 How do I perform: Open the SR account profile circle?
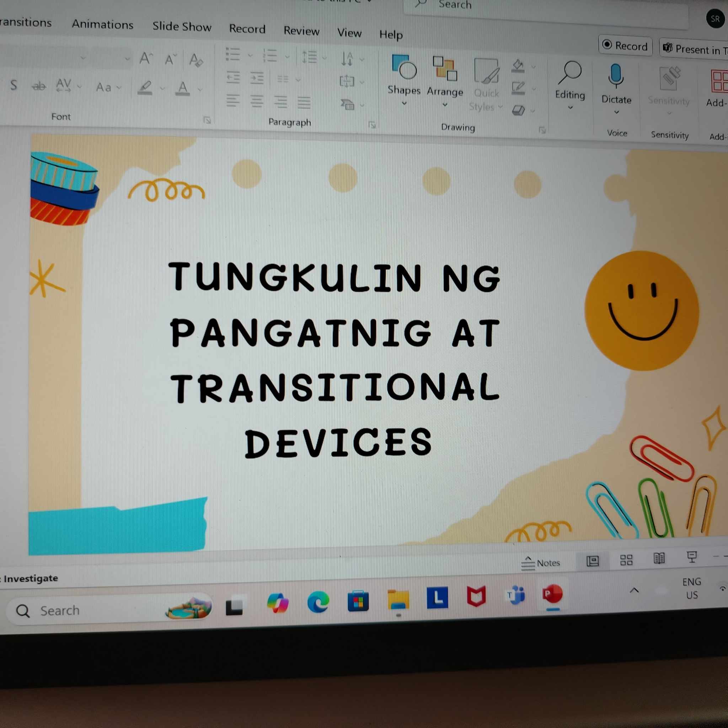pos(715,19)
